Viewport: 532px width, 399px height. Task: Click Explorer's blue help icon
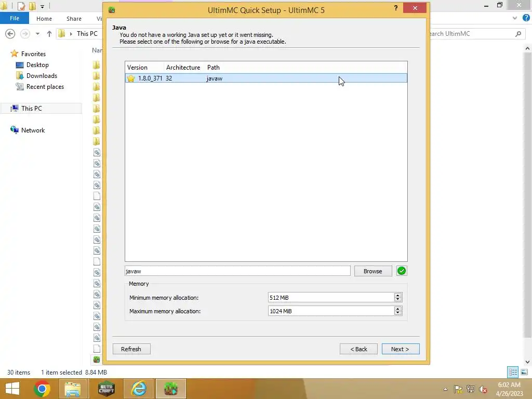[526, 18]
